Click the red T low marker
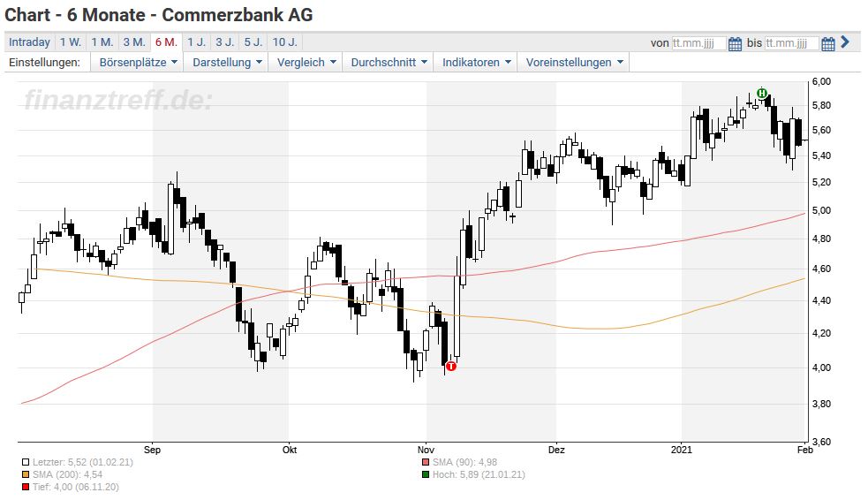The width and height of the screenshot is (868, 500). click(451, 366)
